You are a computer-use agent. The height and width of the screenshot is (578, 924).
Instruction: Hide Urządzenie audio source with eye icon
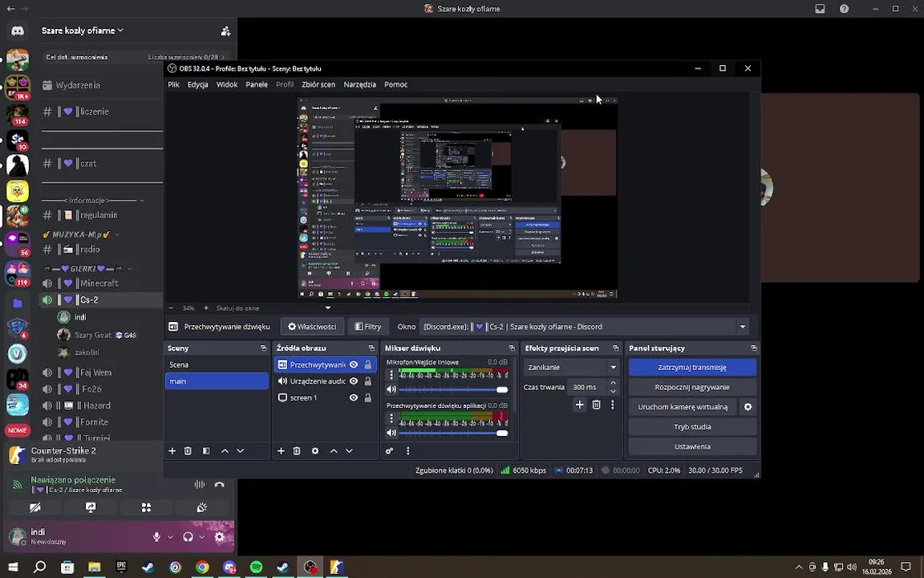click(354, 381)
